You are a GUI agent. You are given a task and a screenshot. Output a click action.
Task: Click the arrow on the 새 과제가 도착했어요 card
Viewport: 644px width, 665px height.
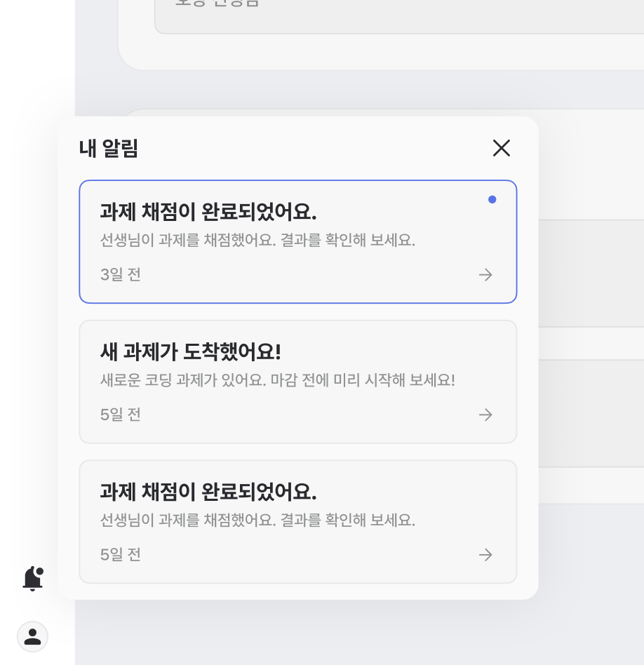(x=485, y=415)
